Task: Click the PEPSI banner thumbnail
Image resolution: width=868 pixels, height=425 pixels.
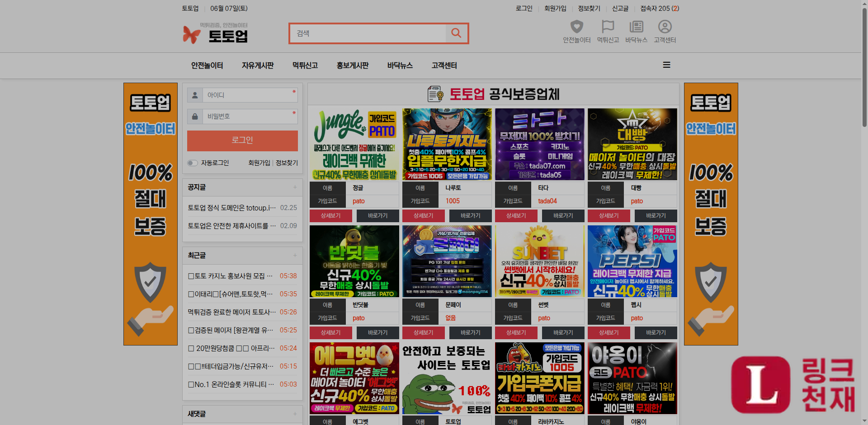Action: tap(632, 261)
